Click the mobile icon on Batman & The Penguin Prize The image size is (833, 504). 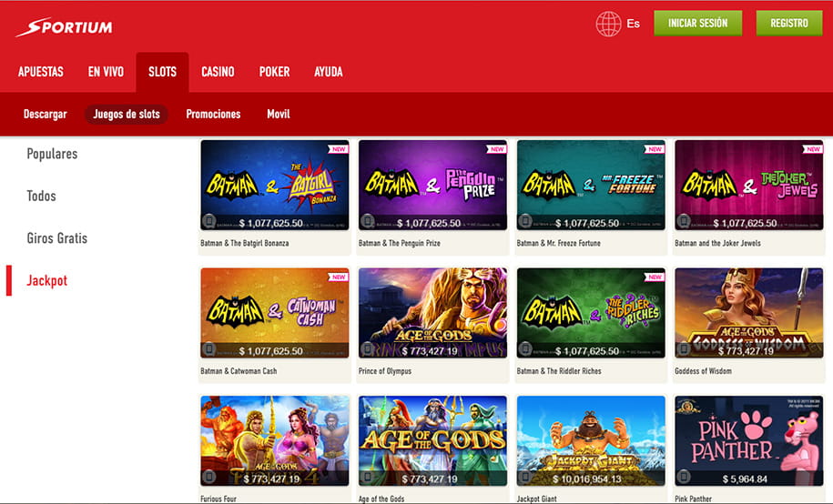[367, 220]
